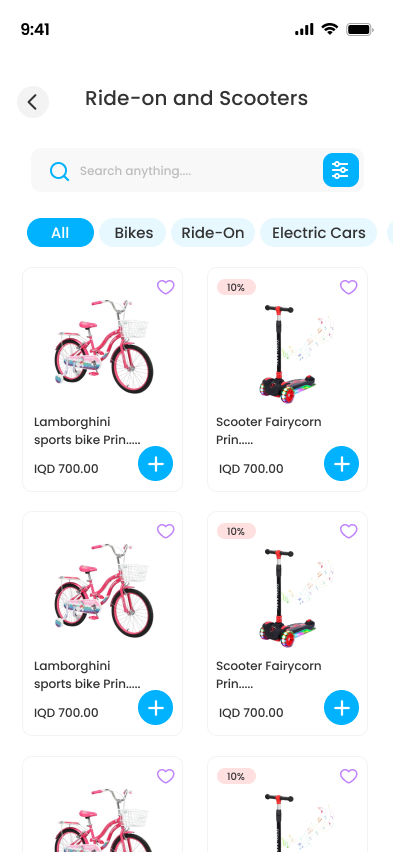Viewport: 393px width, 852px height.
Task: Open the first pink bike image
Action: click(x=103, y=347)
